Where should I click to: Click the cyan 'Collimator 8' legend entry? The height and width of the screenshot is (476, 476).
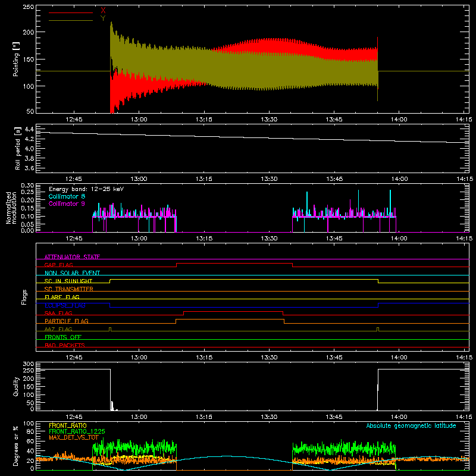[67, 196]
